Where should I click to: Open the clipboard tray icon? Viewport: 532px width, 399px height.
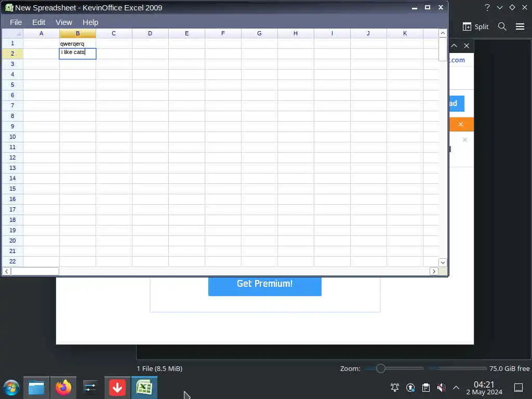(x=426, y=388)
